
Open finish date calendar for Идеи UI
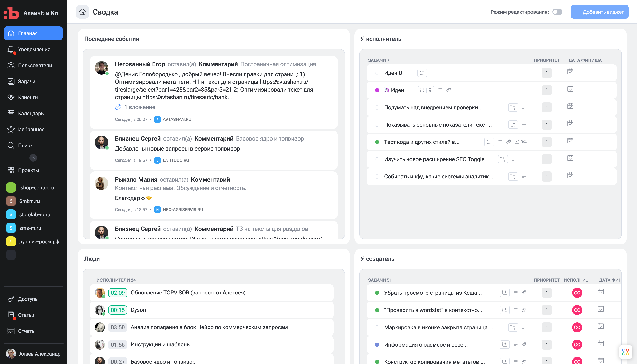tap(570, 72)
